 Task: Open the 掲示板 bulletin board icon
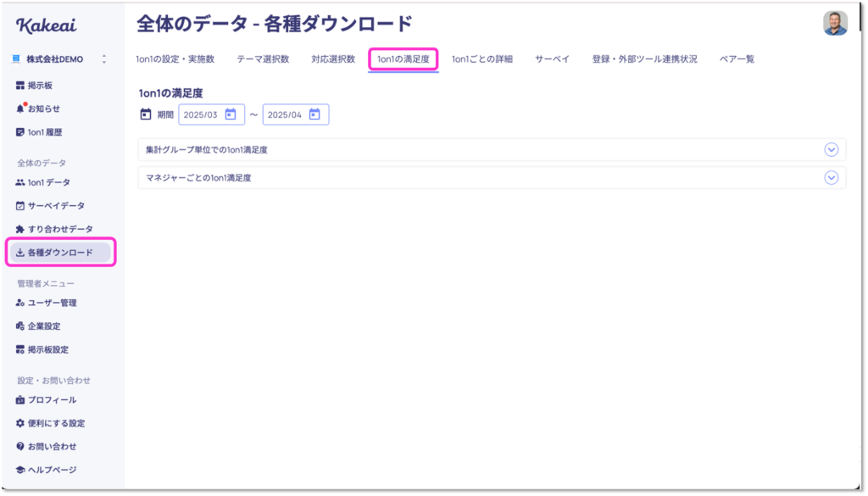pyautogui.click(x=20, y=86)
